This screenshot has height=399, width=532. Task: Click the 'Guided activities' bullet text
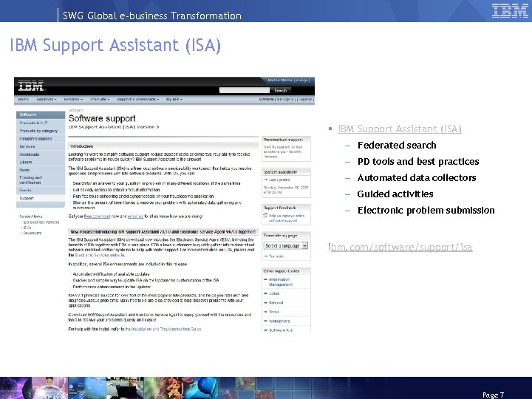[x=395, y=194]
